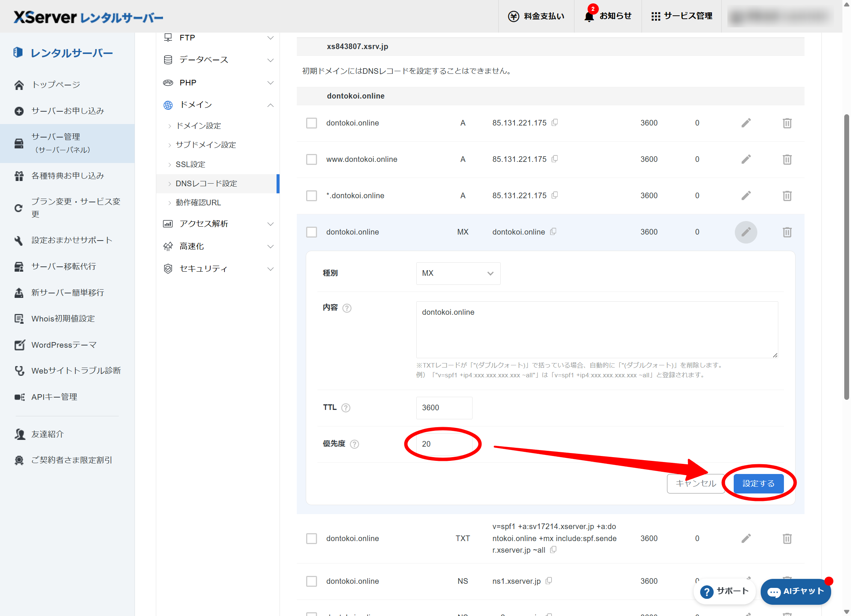The image size is (851, 616).
Task: Delete the *.dontokoi.online A record with trash icon
Action: pyautogui.click(x=787, y=196)
